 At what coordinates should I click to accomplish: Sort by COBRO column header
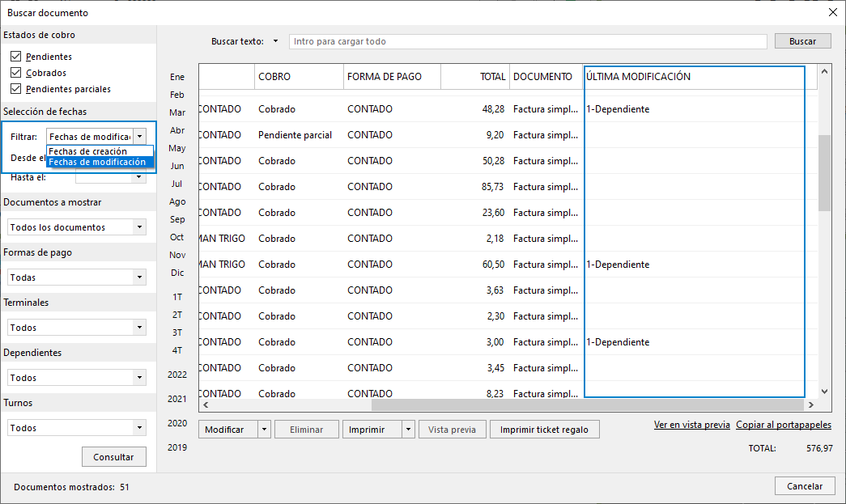coord(299,77)
